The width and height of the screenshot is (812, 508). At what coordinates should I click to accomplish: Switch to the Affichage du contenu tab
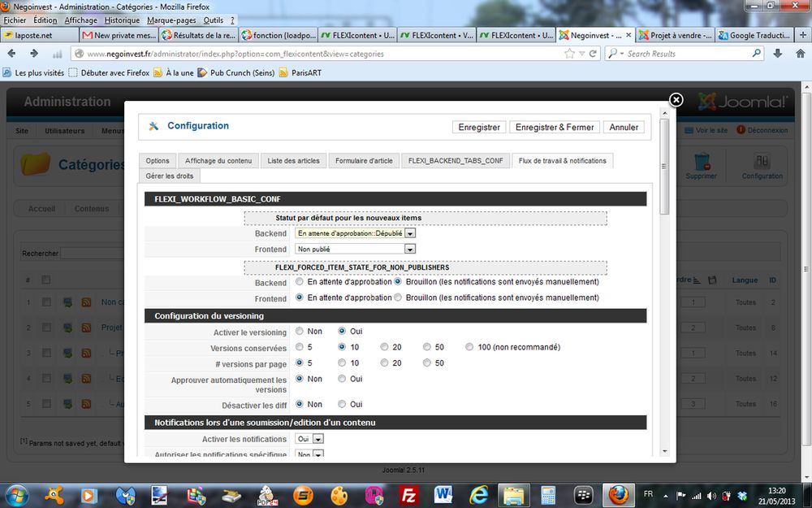[x=218, y=161]
